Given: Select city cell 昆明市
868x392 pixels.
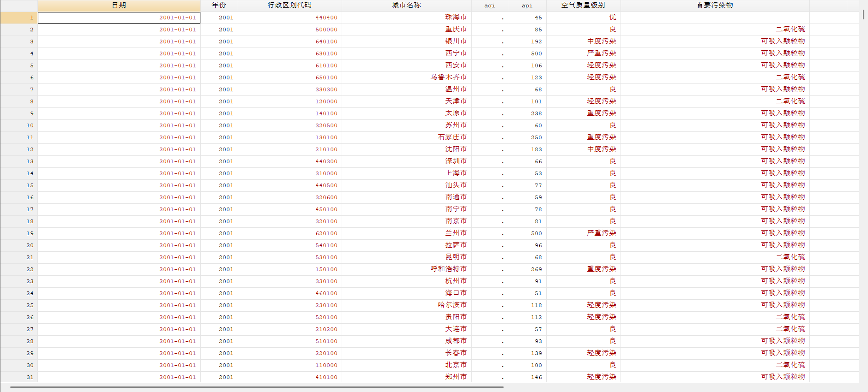Looking at the screenshot, I should point(406,257).
